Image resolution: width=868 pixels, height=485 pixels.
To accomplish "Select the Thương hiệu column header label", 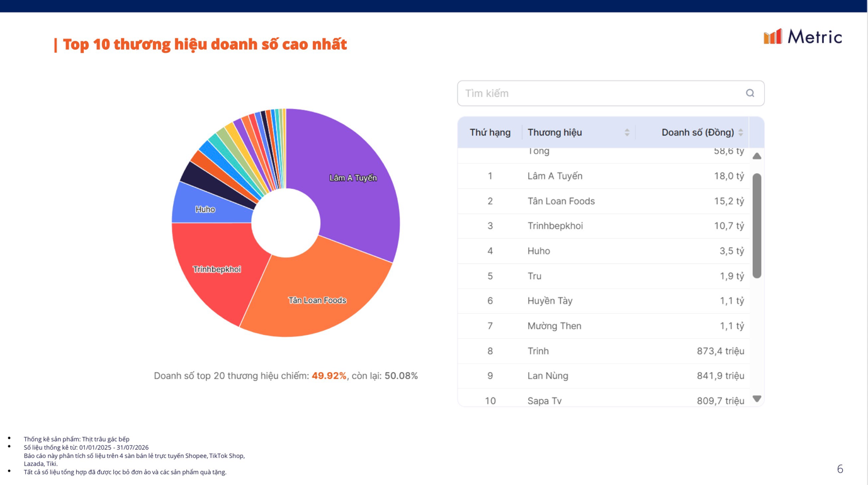I will pyautogui.click(x=555, y=132).
